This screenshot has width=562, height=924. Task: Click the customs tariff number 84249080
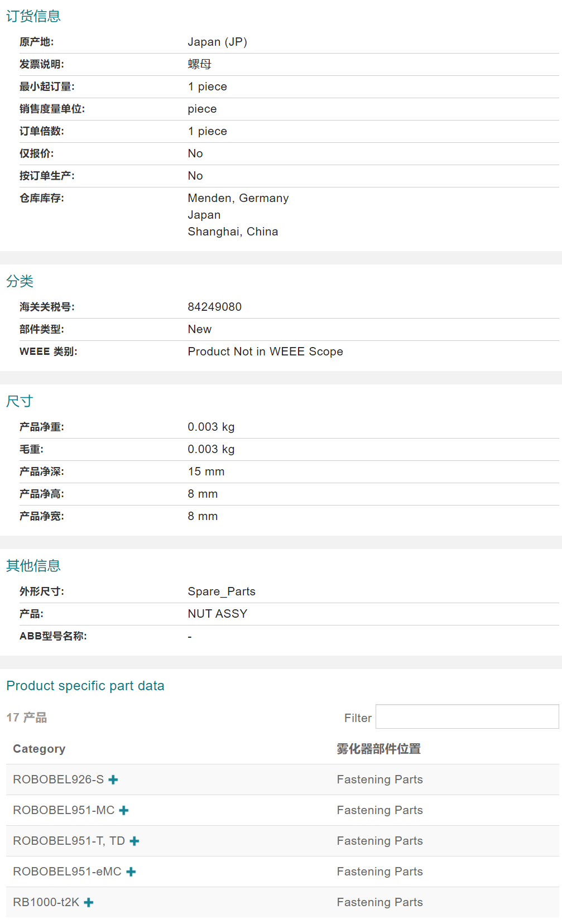pos(214,307)
